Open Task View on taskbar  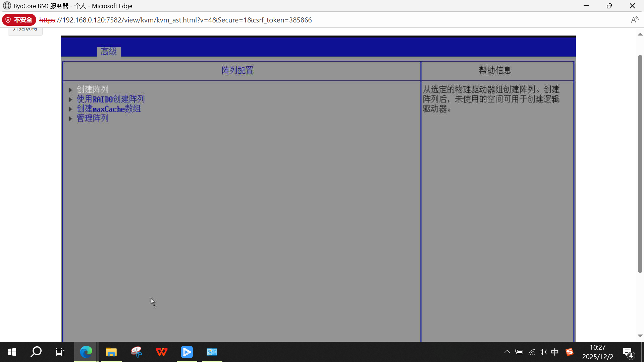[60, 352]
